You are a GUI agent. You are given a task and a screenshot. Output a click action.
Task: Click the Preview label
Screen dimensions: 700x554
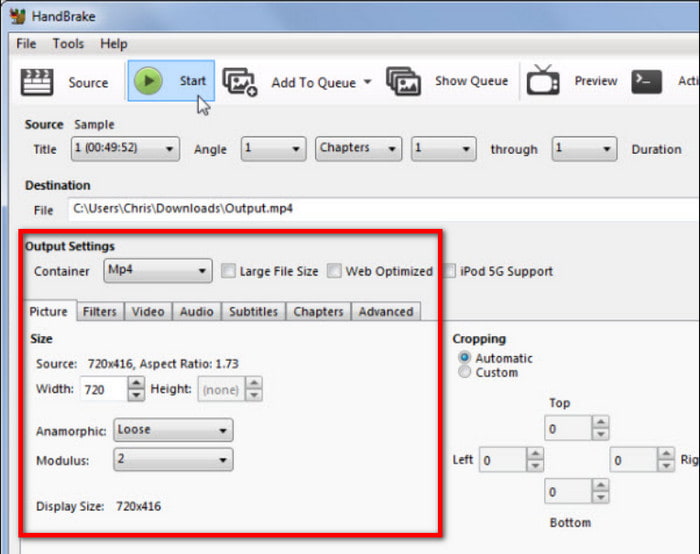point(596,81)
